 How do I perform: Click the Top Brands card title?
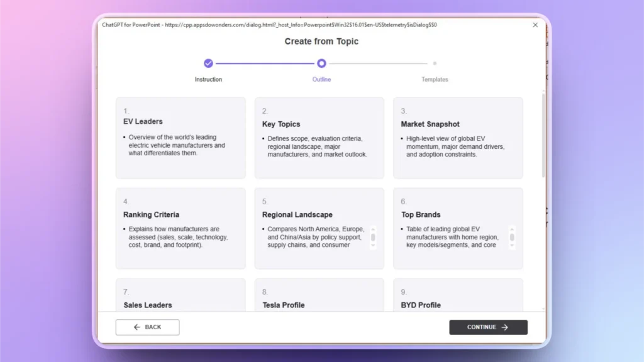(421, 215)
